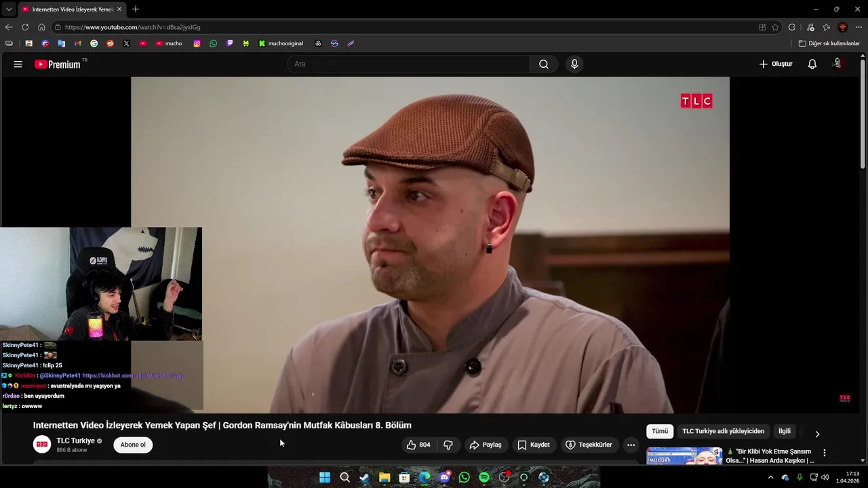Open the Gmail bookmark icon

(x=77, y=43)
